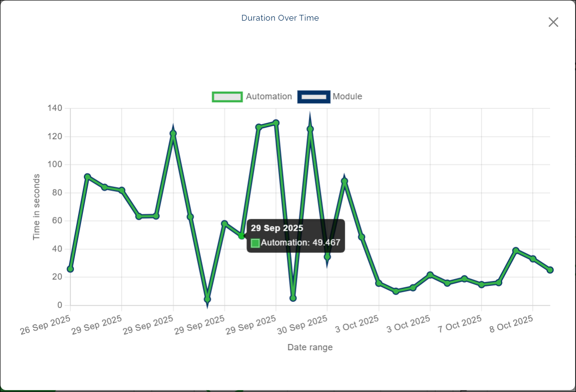Click data point on the 8 Oct 2025 gridline

click(533, 259)
